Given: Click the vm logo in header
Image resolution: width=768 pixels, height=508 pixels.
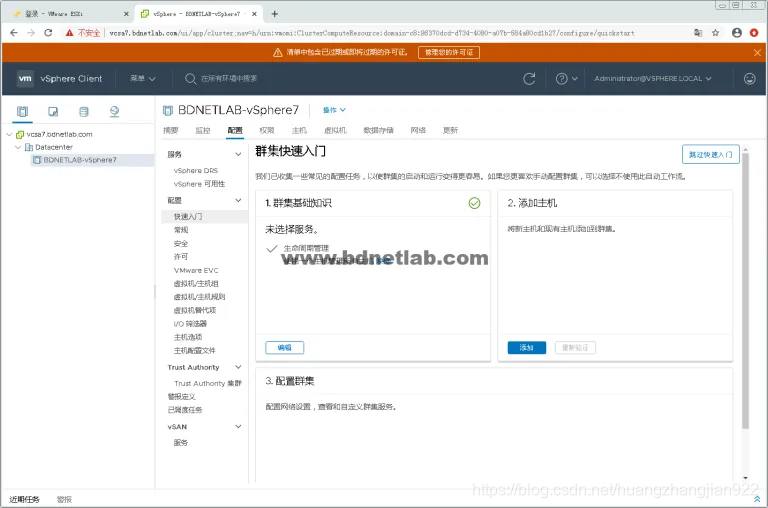Looking at the screenshot, I should coord(25,78).
